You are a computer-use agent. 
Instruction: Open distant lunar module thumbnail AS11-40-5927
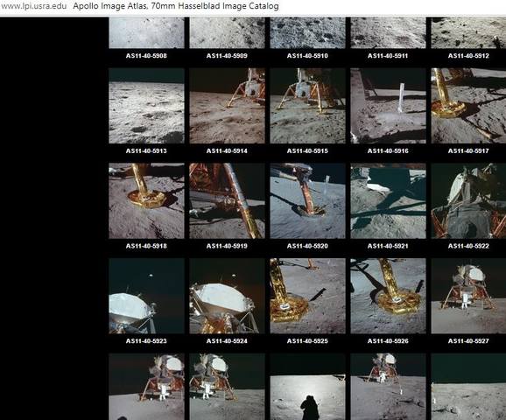click(x=468, y=296)
